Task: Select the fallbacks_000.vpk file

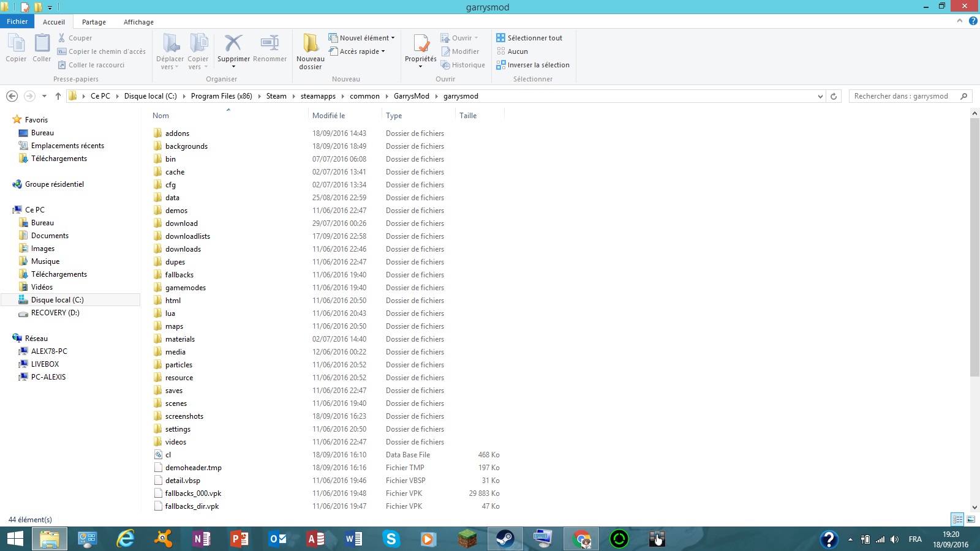Action: coord(193,493)
